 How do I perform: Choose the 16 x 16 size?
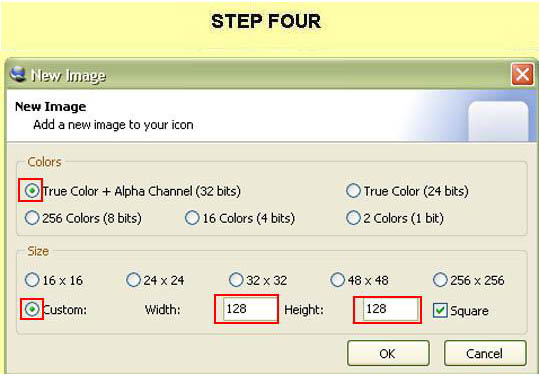click(32, 280)
